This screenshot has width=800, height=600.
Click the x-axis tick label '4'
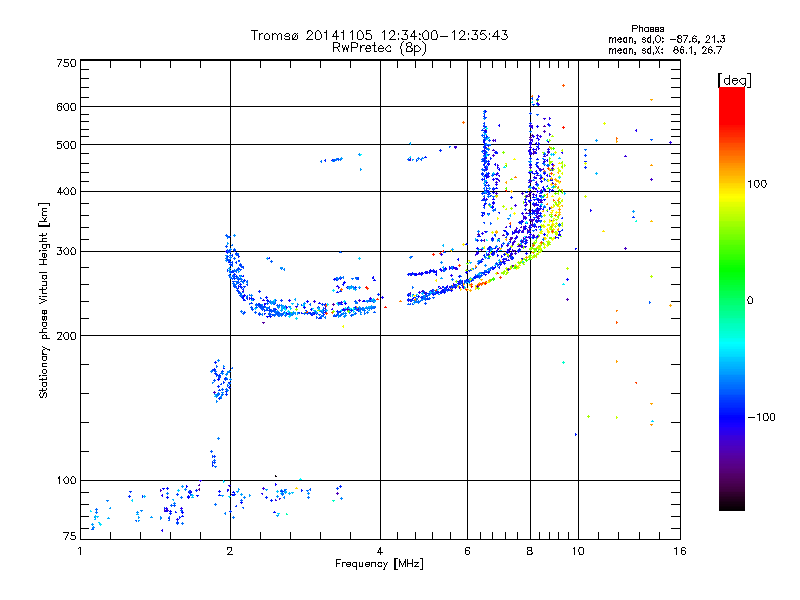(x=380, y=551)
